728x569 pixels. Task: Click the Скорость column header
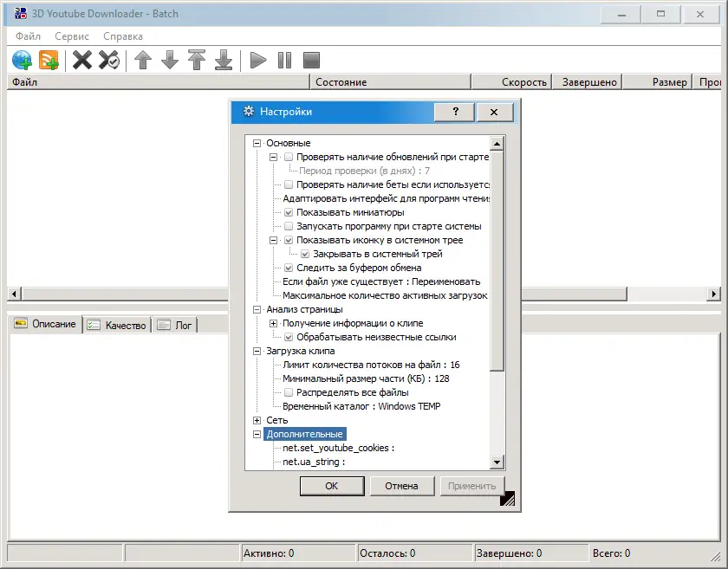click(x=511, y=82)
